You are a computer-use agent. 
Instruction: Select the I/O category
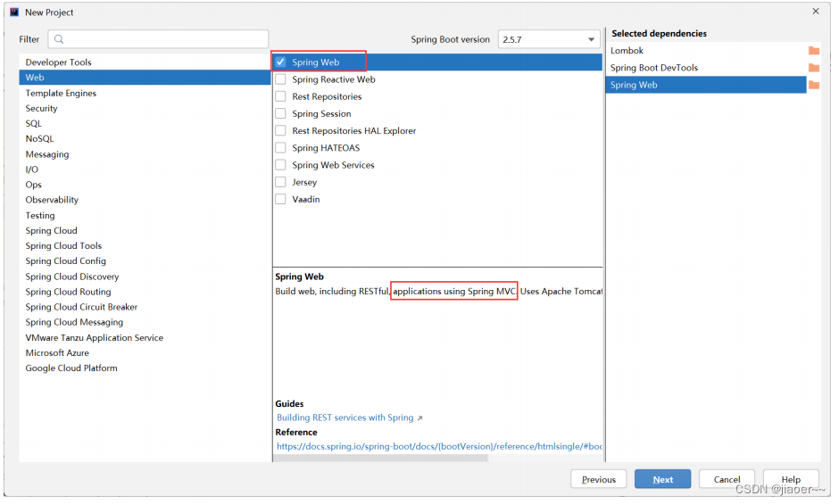coord(145,169)
